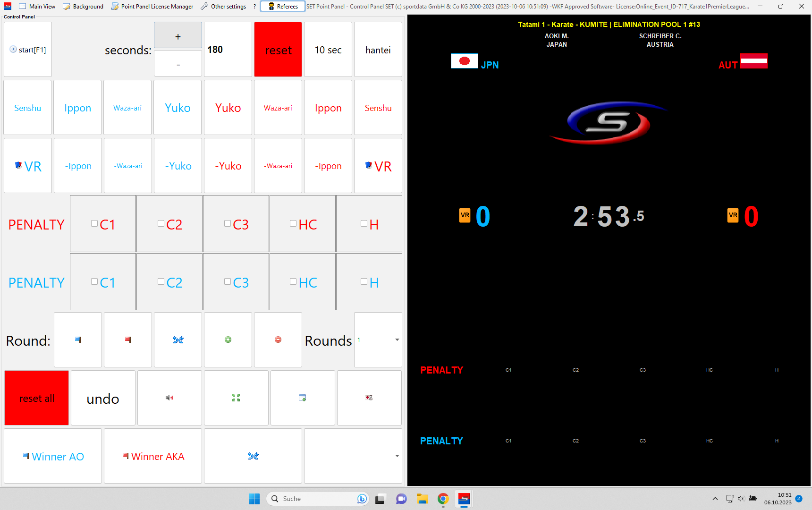This screenshot has width=812, height=510.
Task: Click SET Point Panel taskbar icon
Action: tap(464, 499)
